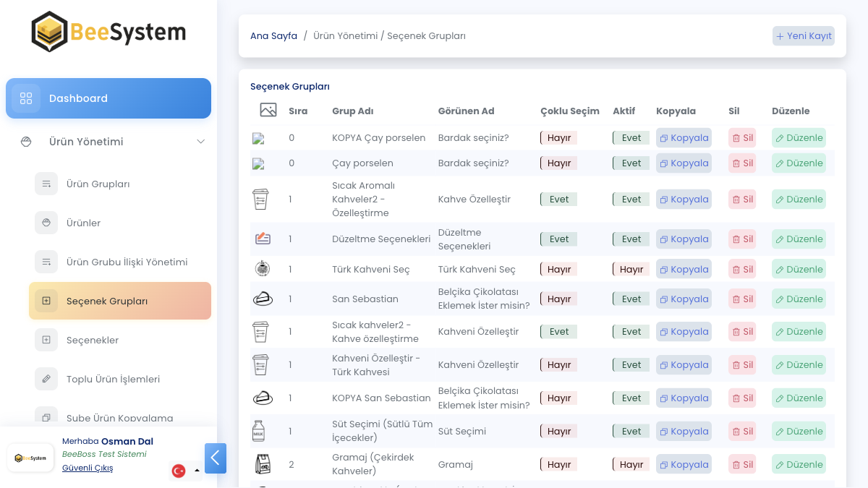
Task: Open the Turkish flag language dropdown
Action: (186, 471)
